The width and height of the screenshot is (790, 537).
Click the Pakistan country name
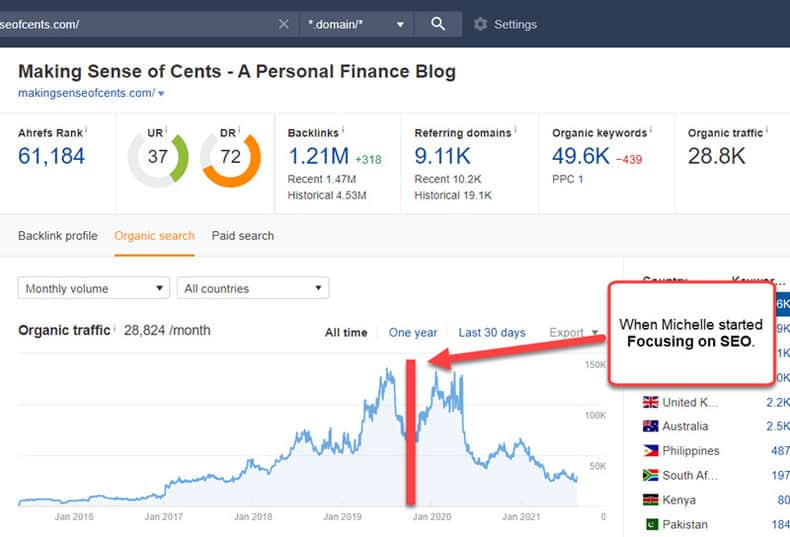point(685,524)
